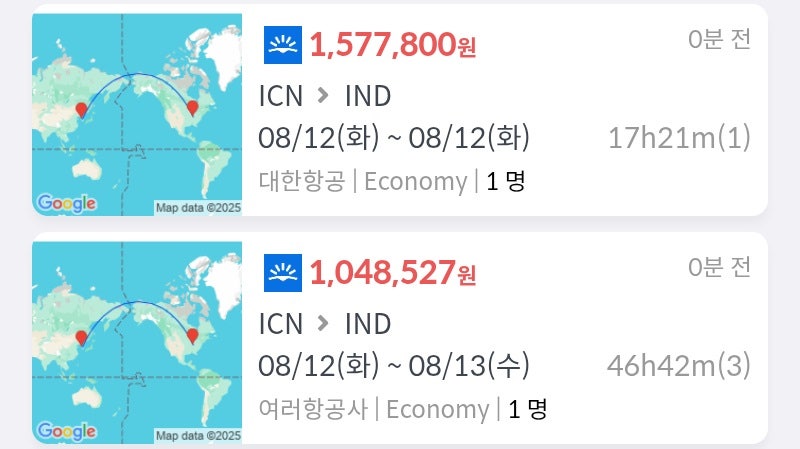Viewport: 800px width, 449px height.
Task: Click the 대한항공 airline label
Action: tap(302, 181)
